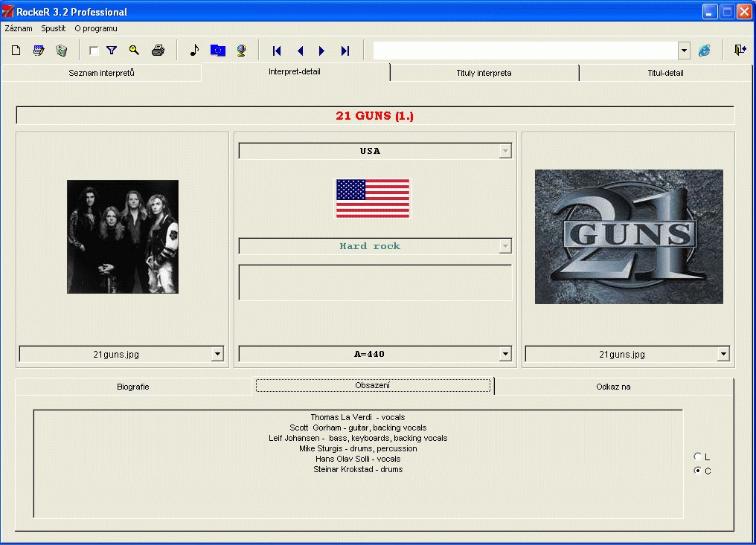Click the Steinar Krokstad - drums line
The image size is (756, 545).
358,469
